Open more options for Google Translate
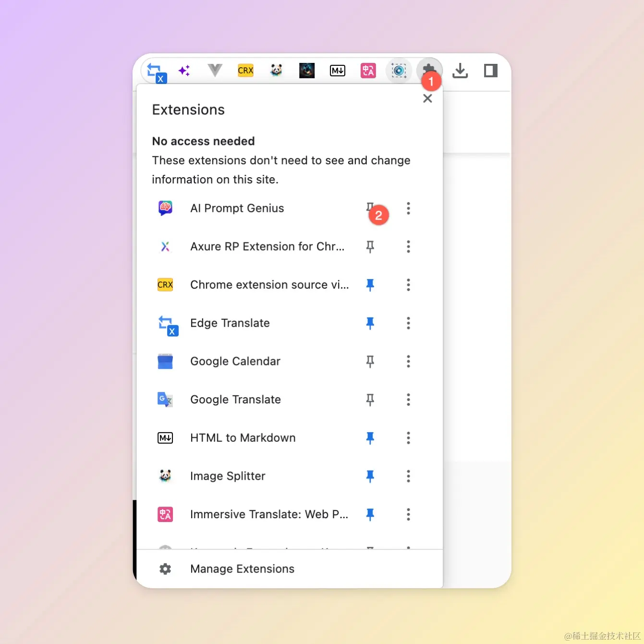 coord(408,400)
